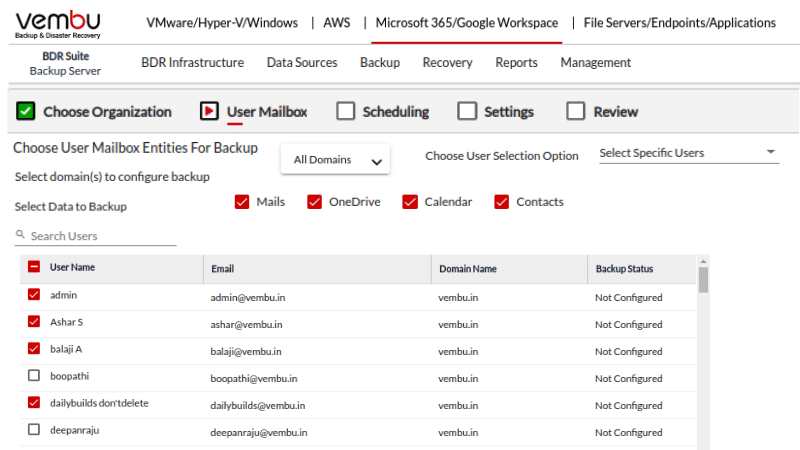This screenshot has width=800, height=450.
Task: Open the All Domains dropdown
Action: (x=335, y=160)
